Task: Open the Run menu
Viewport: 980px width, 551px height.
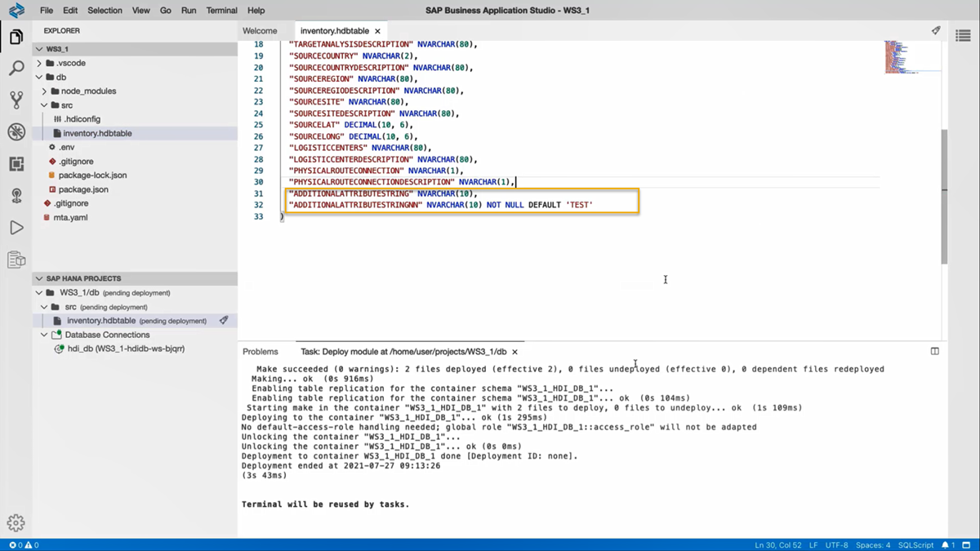Action: click(189, 11)
